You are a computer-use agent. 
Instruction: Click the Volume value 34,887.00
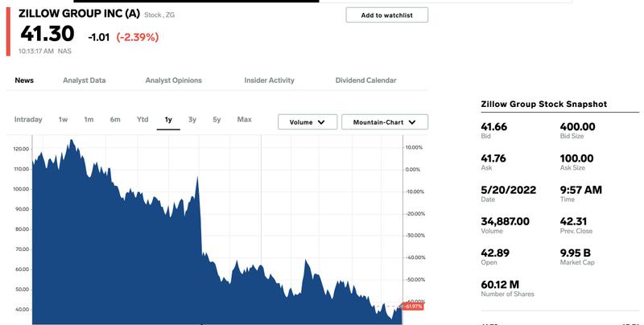[x=506, y=221]
